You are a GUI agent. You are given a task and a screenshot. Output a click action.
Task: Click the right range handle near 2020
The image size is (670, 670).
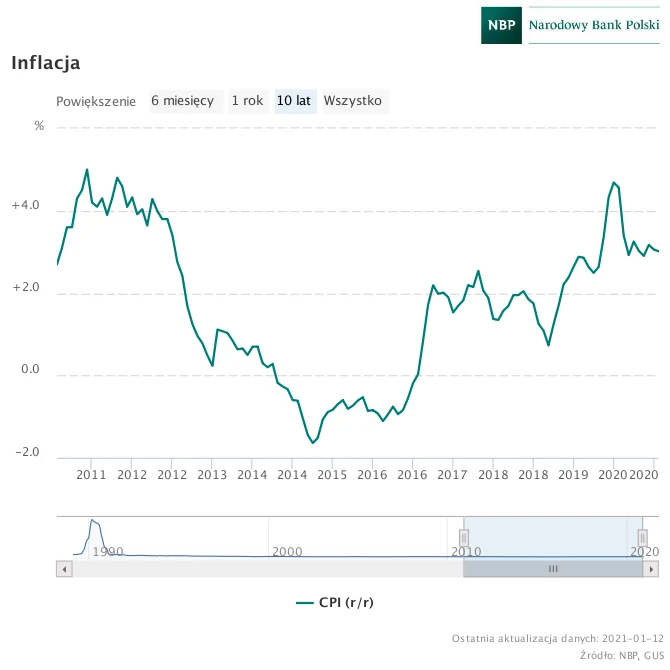642,538
